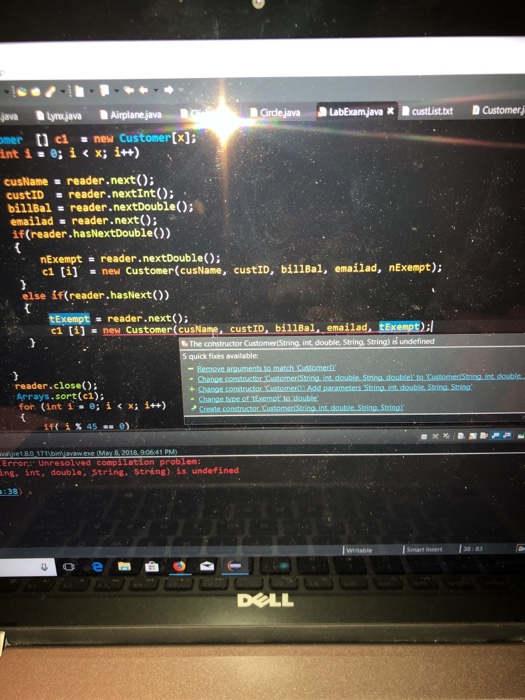Click the bookmark annotation toolbar icon
The height and width of the screenshot is (700, 525).
point(104,91)
